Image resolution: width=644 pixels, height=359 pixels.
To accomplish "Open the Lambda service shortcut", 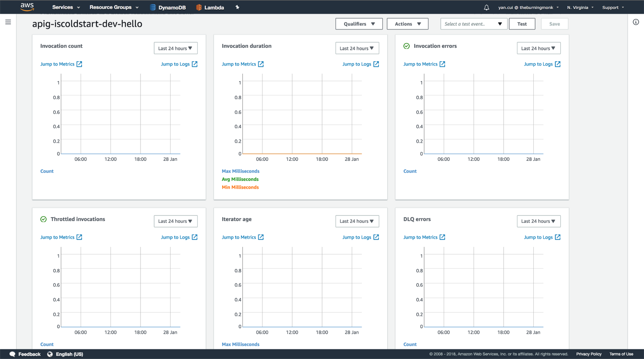I will point(210,7).
